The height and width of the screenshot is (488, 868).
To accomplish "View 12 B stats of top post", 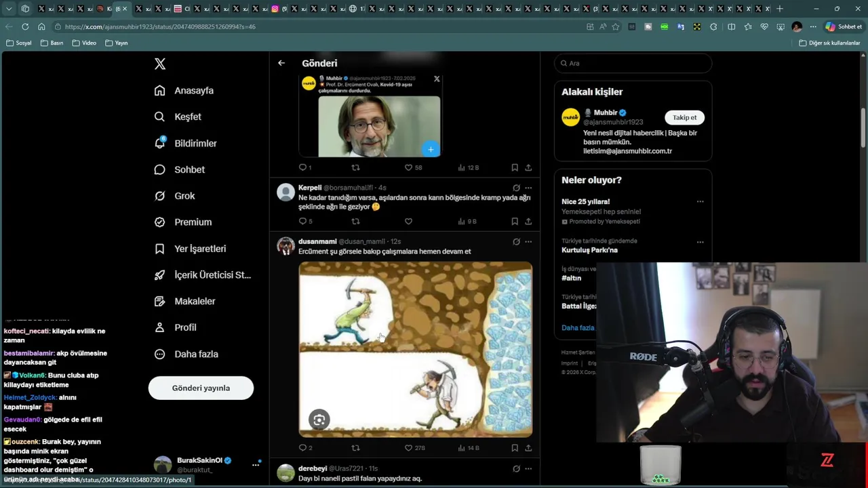I will [x=469, y=167].
